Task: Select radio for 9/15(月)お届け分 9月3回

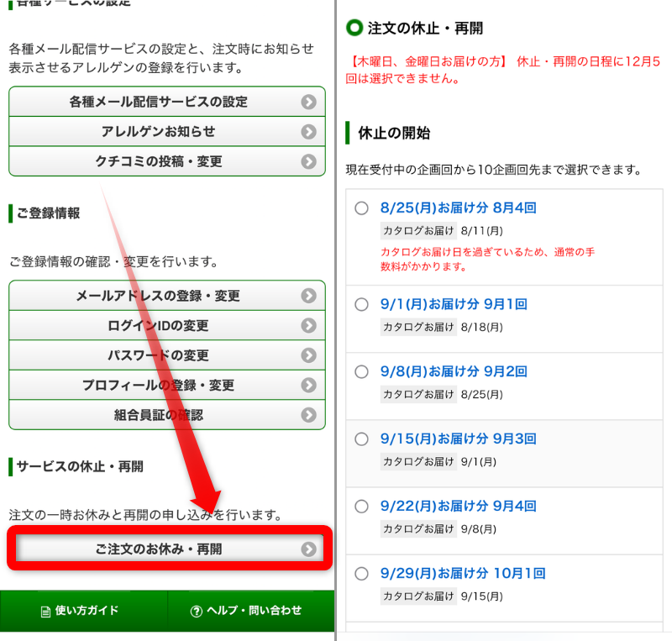Action: 361,439
